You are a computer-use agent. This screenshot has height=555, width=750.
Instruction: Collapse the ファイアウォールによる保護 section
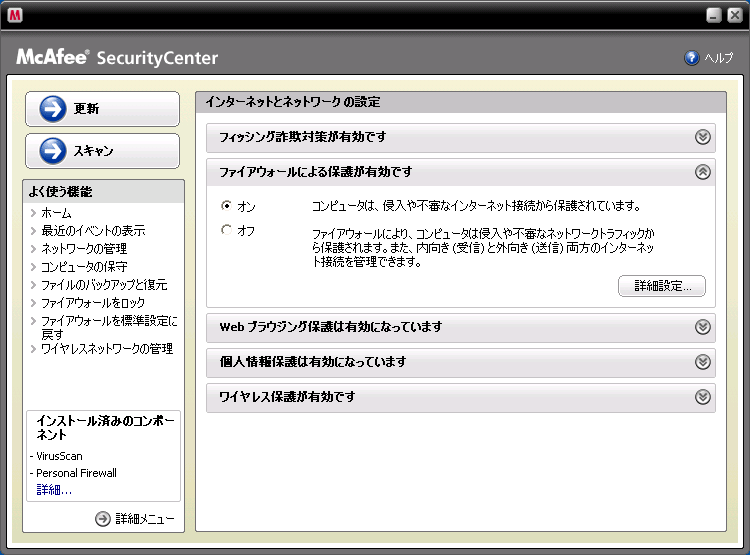click(703, 172)
